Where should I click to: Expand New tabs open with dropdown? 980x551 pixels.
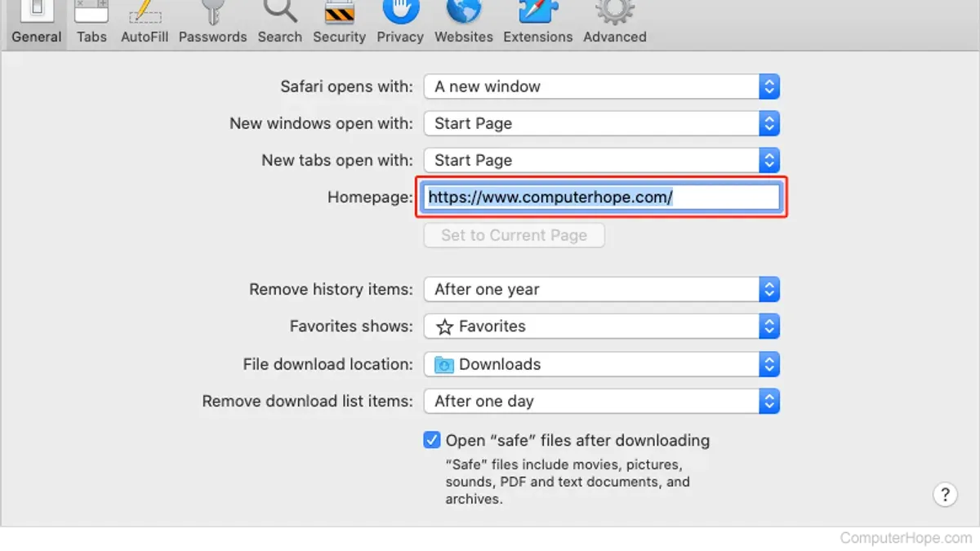point(602,160)
